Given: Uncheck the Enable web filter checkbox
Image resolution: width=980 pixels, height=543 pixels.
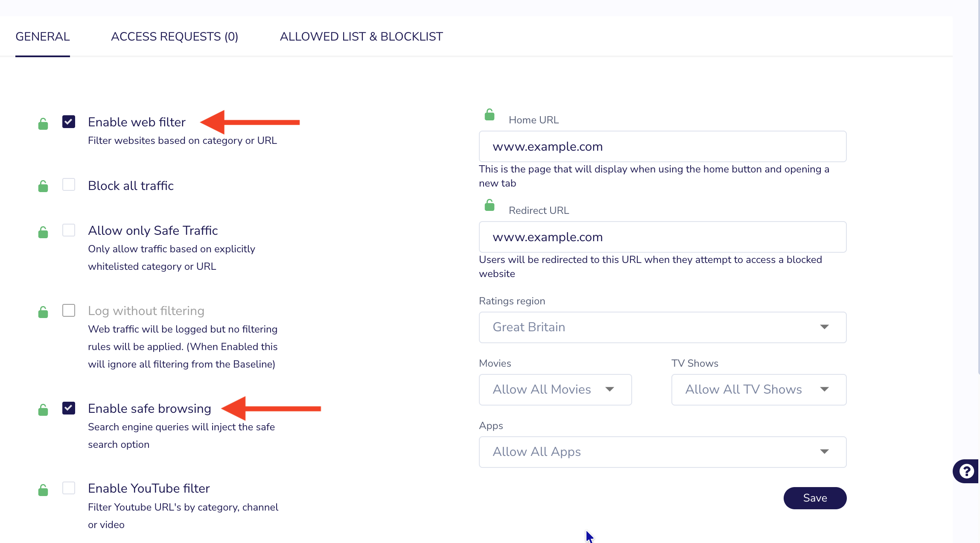Looking at the screenshot, I should click(69, 122).
